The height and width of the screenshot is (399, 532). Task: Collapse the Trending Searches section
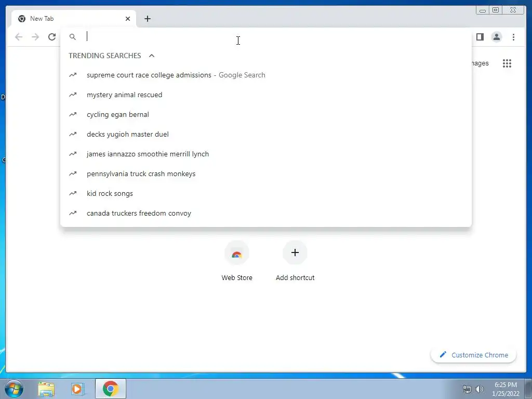[x=152, y=56]
